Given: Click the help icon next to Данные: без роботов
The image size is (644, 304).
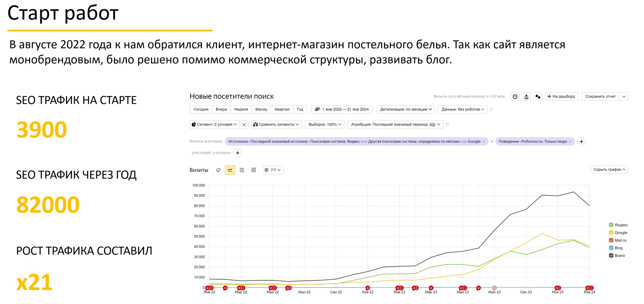Looking at the screenshot, I should click(491, 110).
